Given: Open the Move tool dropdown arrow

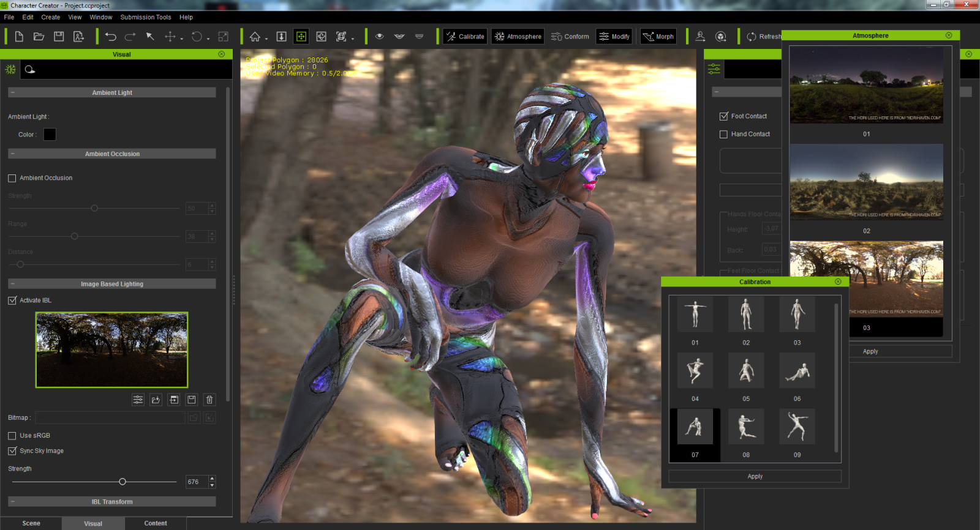Looking at the screenshot, I should 182,39.
